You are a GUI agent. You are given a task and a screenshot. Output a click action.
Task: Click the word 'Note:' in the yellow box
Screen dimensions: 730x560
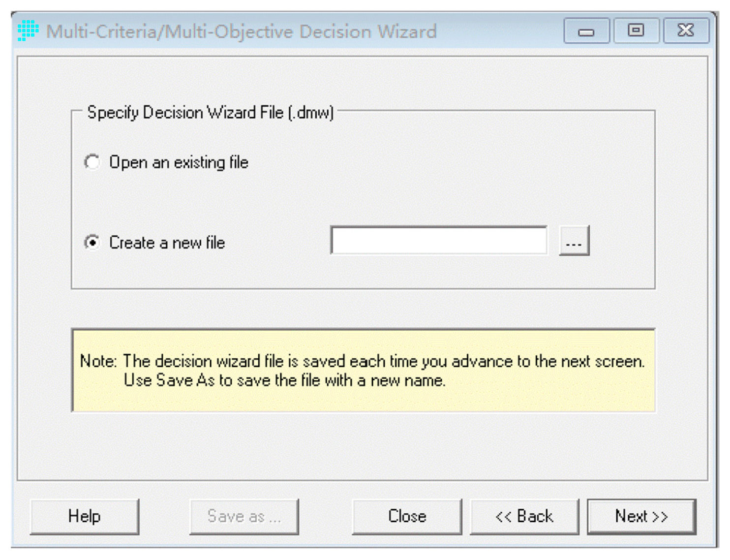pos(98,361)
